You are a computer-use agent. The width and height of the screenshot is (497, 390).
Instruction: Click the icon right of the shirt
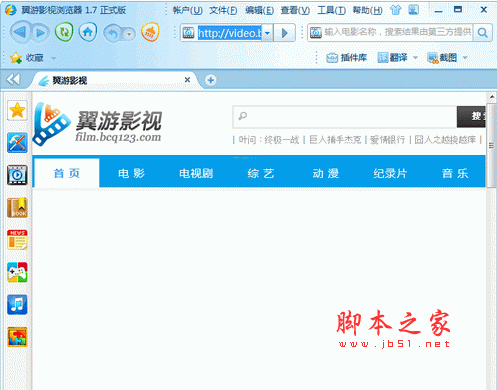pyautogui.click(x=413, y=10)
